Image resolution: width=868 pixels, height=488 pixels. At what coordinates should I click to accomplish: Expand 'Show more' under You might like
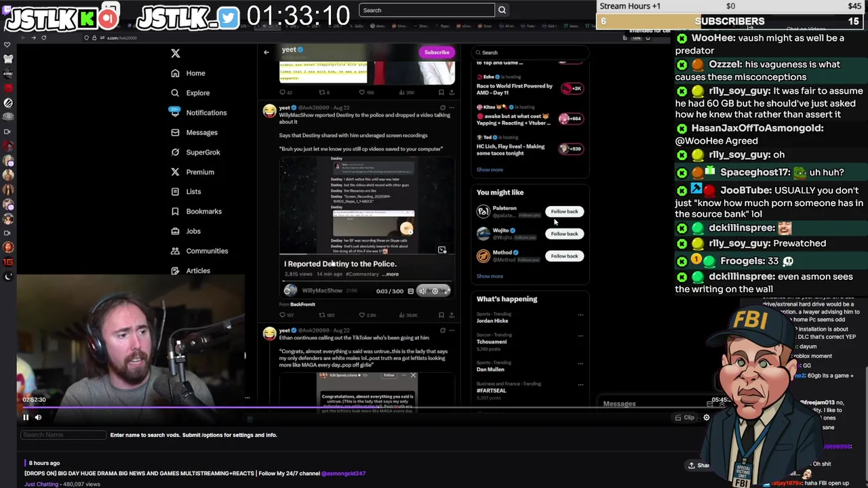[x=490, y=277]
